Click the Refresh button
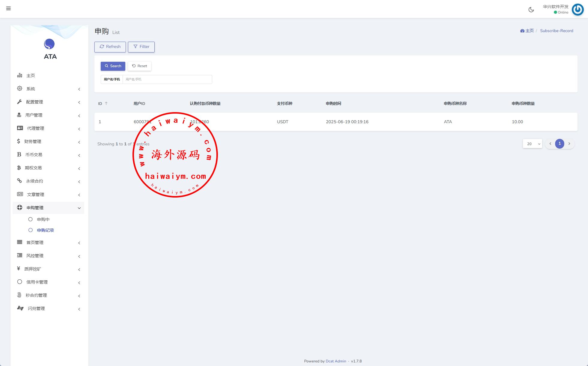588x366 pixels. coord(110,47)
